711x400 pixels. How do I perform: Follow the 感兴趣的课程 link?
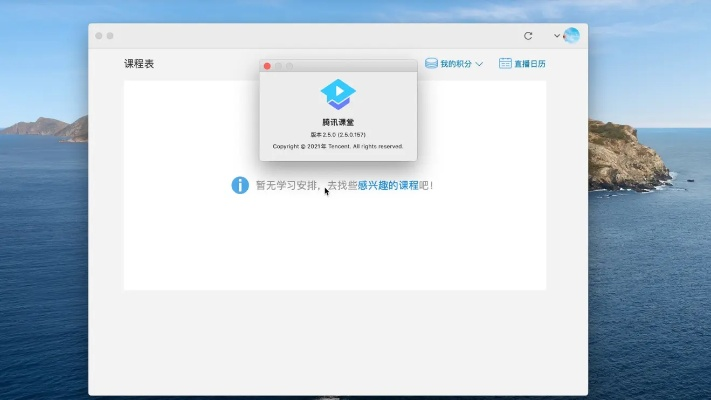[x=388, y=185]
